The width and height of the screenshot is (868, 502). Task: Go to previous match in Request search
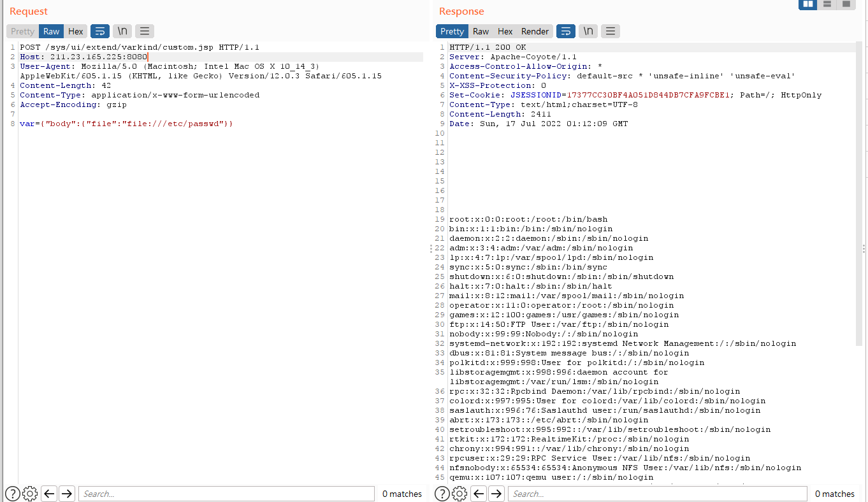coord(49,494)
